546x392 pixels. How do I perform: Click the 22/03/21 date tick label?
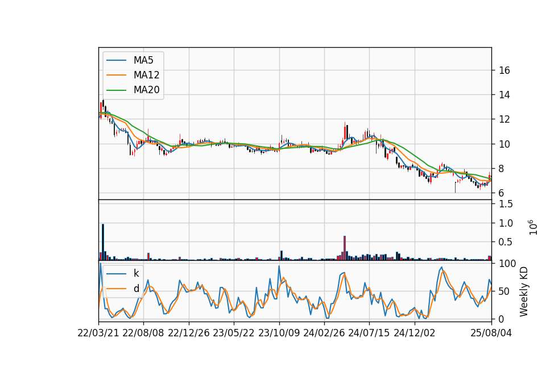click(x=98, y=333)
